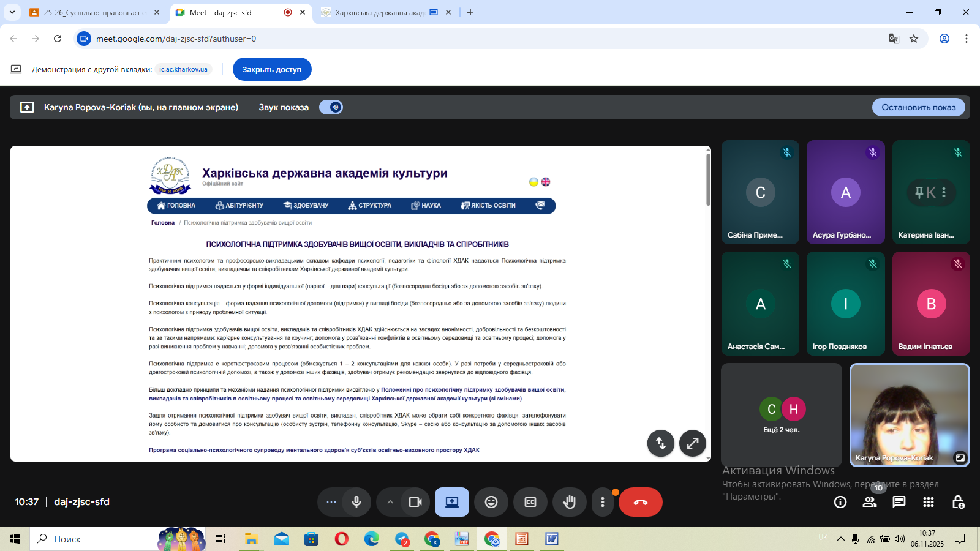Screen dimensions: 980x551
Task: Open more options three-dot menu
Action: 603,502
